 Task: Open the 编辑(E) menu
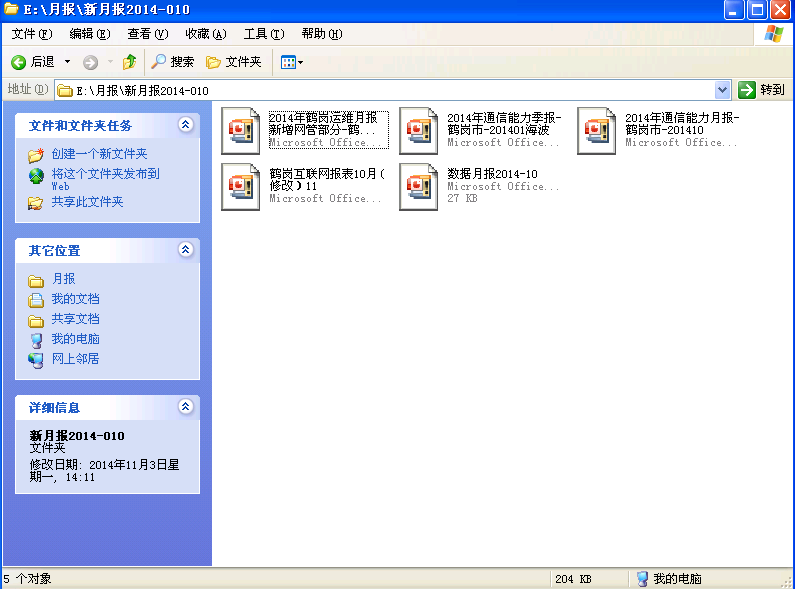[90, 34]
